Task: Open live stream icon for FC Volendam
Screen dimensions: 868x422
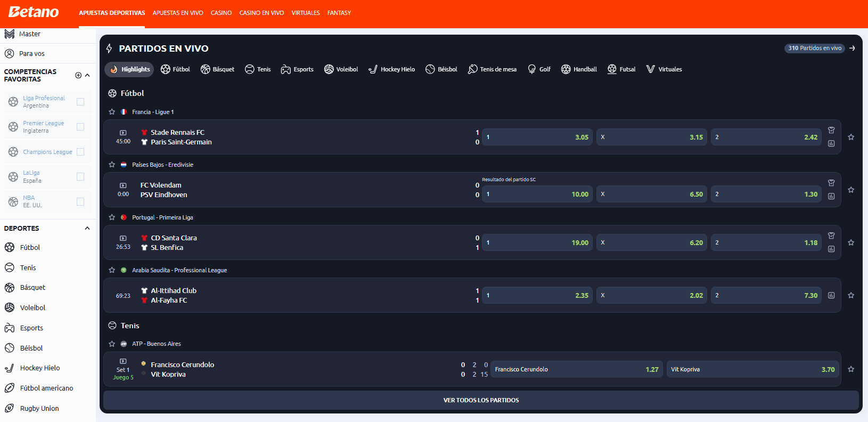Action: (x=123, y=185)
